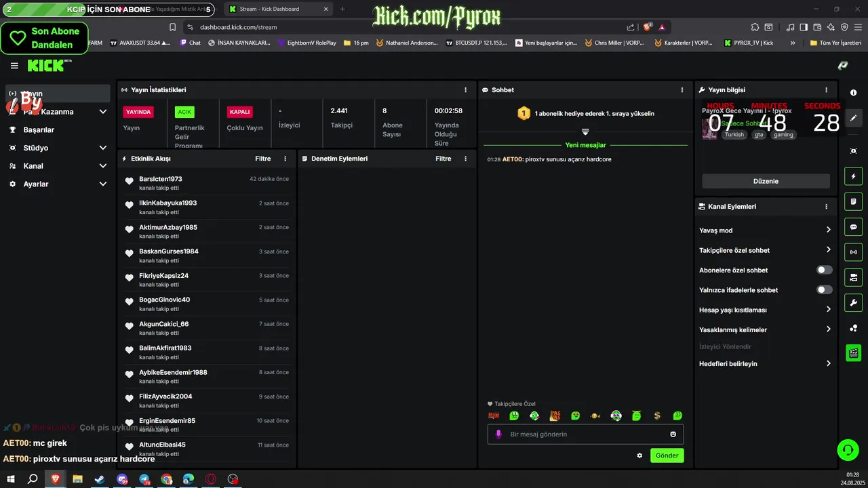Open Takipçilere özel sohbet settings arrow
The image size is (868, 488).
point(828,250)
